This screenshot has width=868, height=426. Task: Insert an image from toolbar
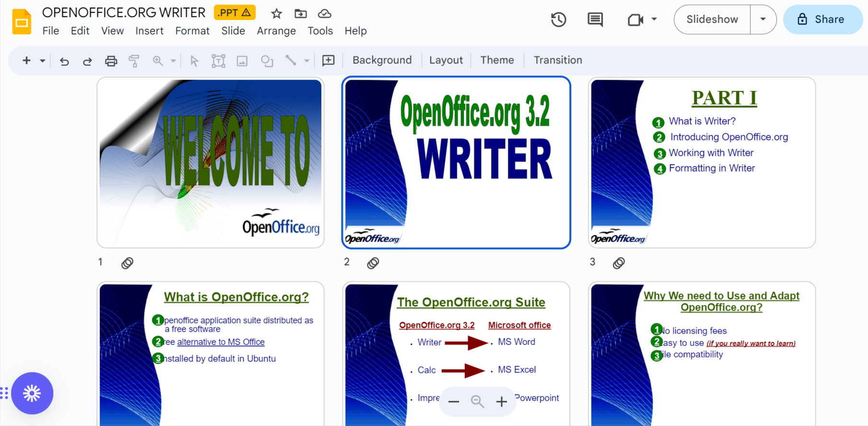tap(242, 61)
